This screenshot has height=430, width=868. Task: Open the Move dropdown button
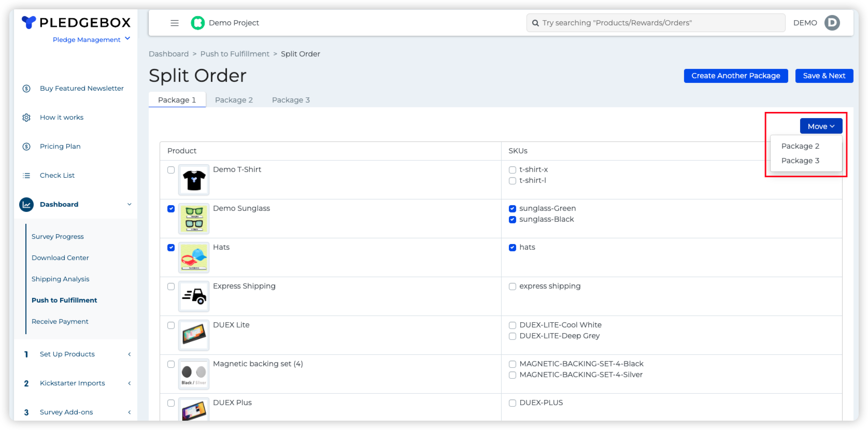(x=821, y=126)
